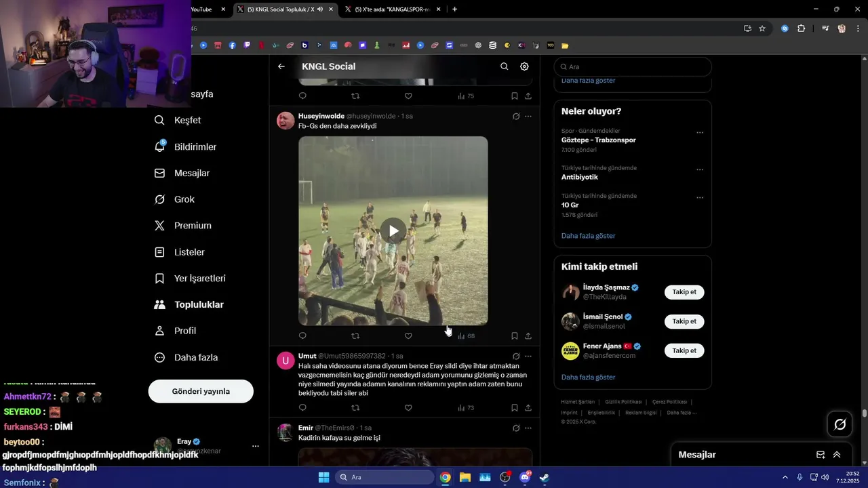Show more trends under Neler oluyor

(x=588, y=236)
